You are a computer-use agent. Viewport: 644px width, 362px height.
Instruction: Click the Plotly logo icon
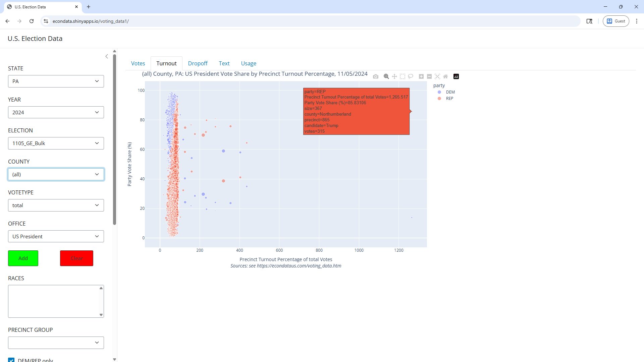456,76
